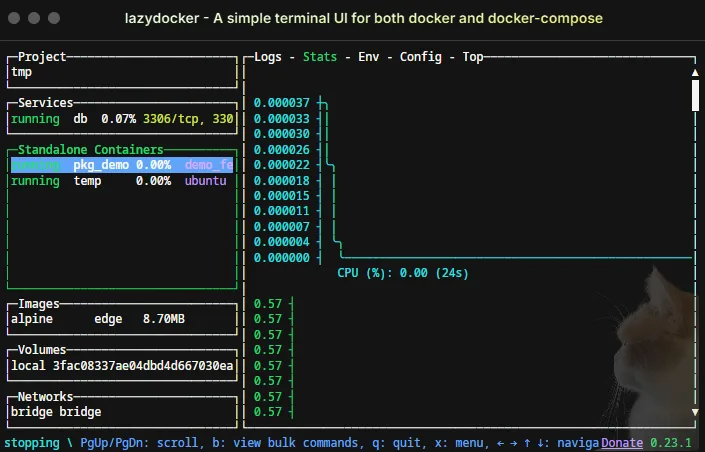Select the pkg_demo container row
The image size is (705, 452).
(122, 165)
